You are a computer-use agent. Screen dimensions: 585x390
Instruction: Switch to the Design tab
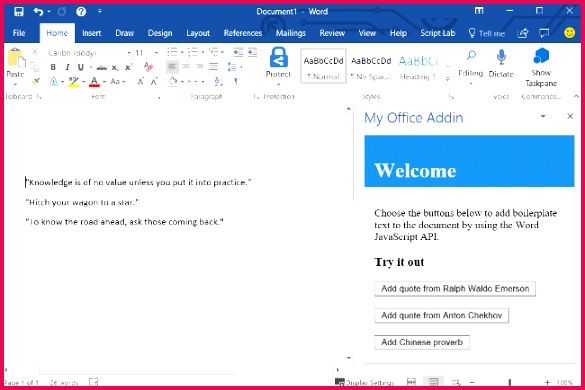160,33
